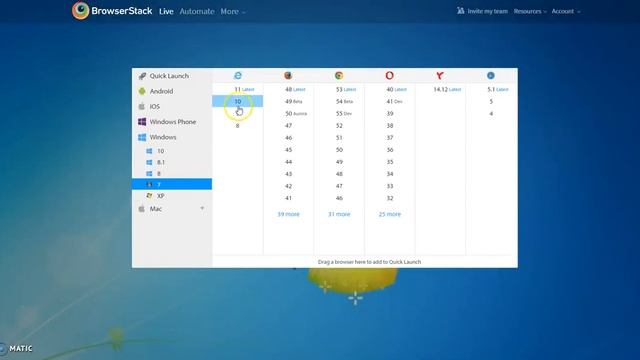Click Invite my team link

pyautogui.click(x=487, y=11)
